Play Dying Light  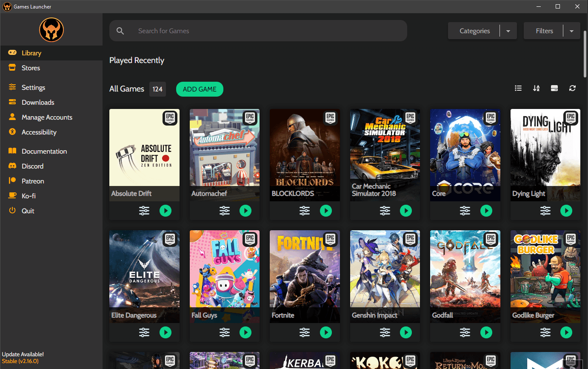[566, 211]
